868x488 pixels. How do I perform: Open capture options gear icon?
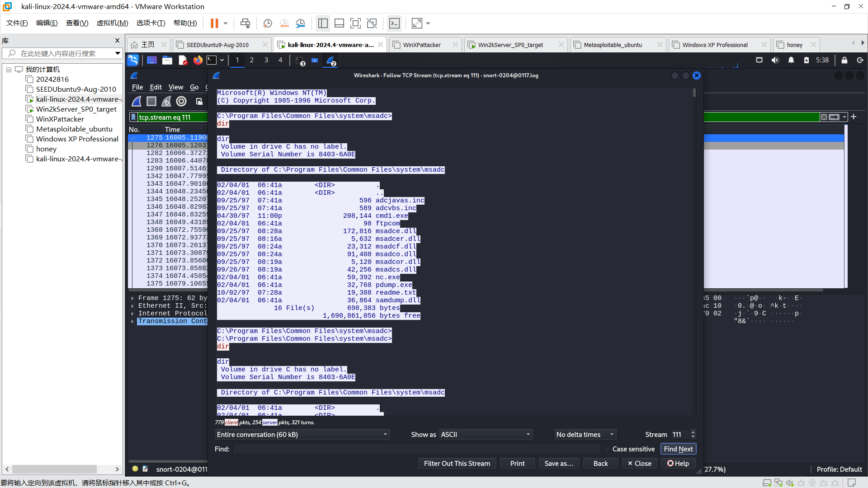(181, 101)
